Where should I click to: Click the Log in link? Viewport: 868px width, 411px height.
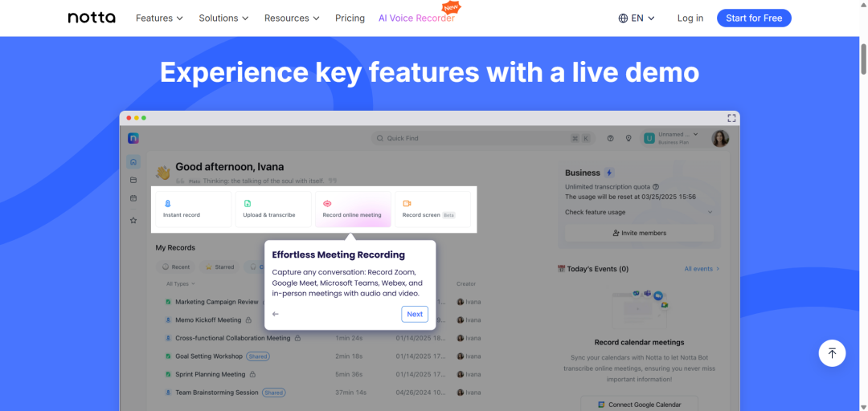pyautogui.click(x=690, y=18)
